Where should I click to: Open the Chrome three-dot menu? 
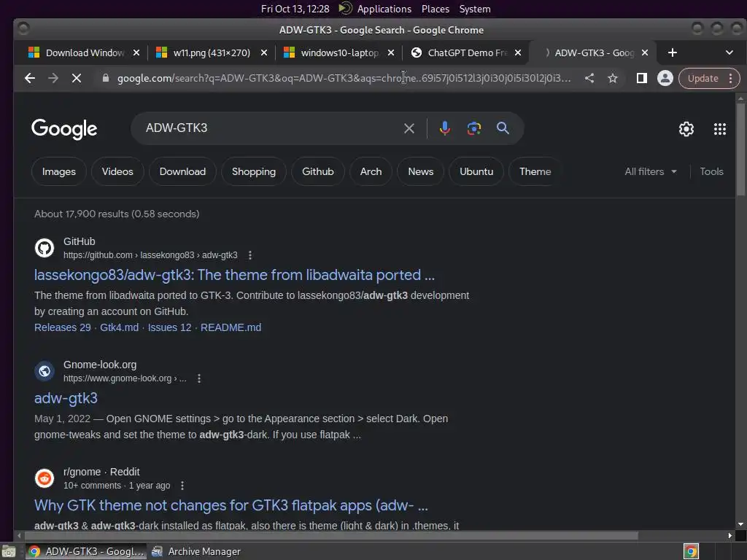coord(730,79)
